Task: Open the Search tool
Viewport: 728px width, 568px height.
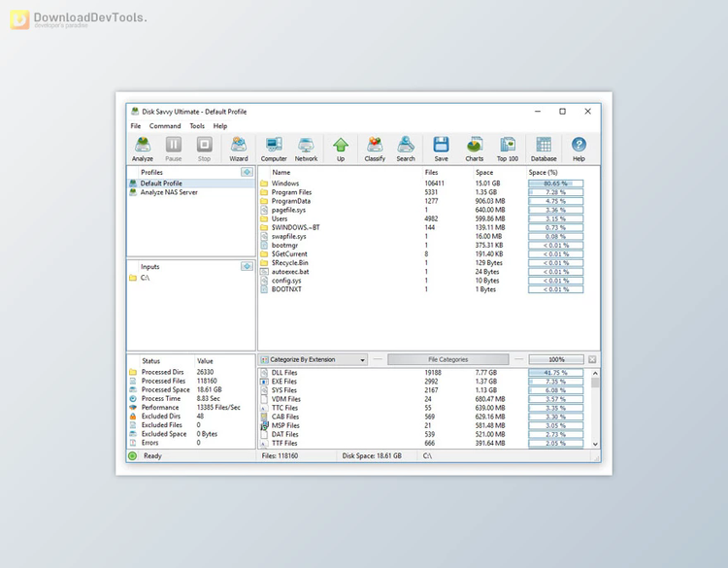Action: coord(406,149)
